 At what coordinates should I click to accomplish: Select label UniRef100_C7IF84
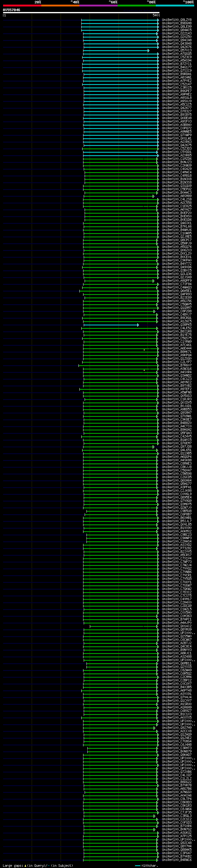[177, 284]
